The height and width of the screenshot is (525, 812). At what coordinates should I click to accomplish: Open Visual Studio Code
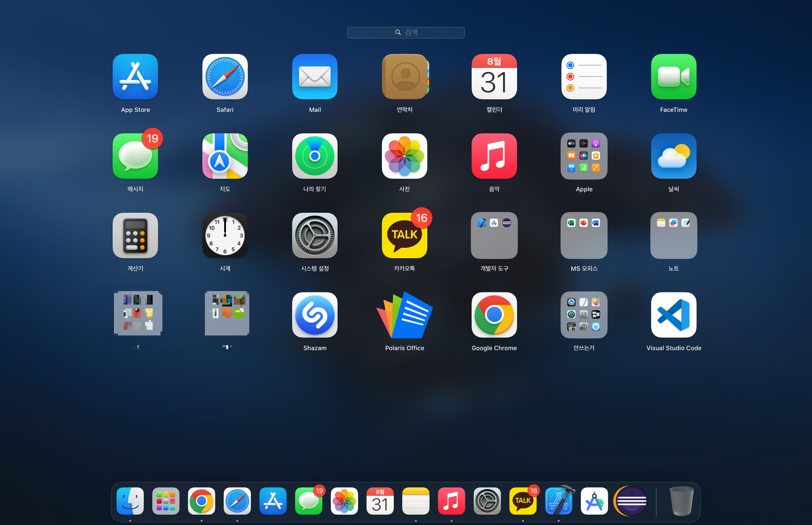[x=673, y=315]
